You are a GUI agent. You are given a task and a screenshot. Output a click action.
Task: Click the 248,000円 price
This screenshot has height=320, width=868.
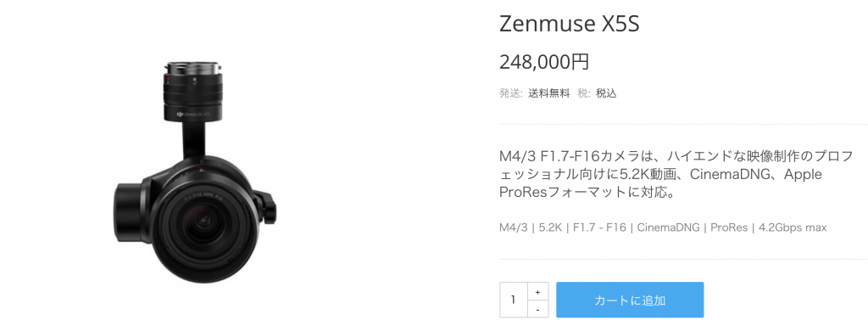pos(544,62)
